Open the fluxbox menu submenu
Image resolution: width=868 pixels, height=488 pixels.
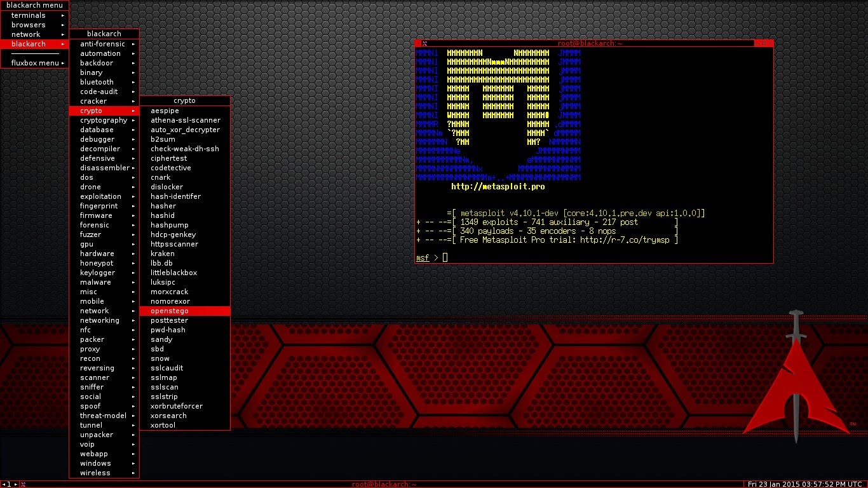click(34, 63)
